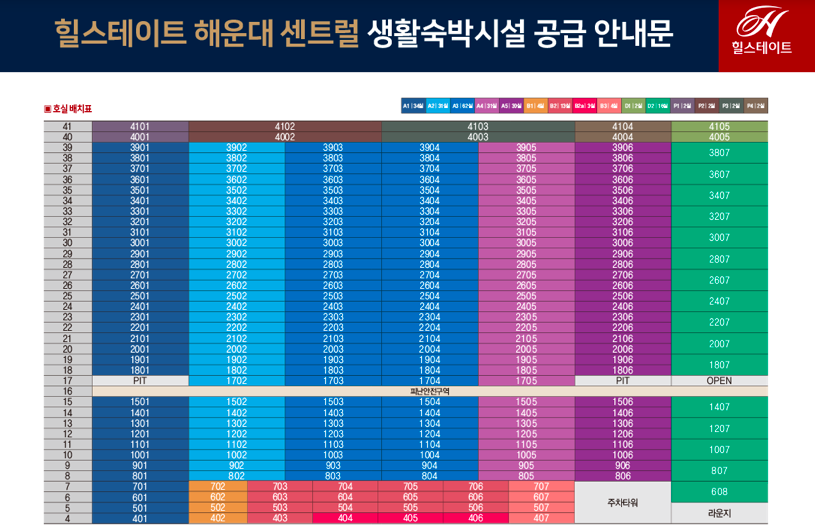Image resolution: width=815 pixels, height=531 pixels.
Task: Select unit 1104 cell
Action: [x=430, y=445]
